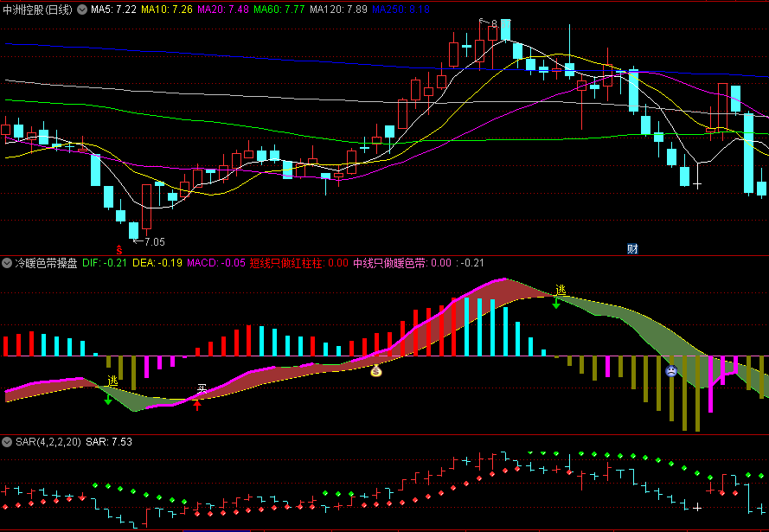Expand the 中洲控股(日线) chart options circle
Screen dimensions: 769x532
pos(83,10)
